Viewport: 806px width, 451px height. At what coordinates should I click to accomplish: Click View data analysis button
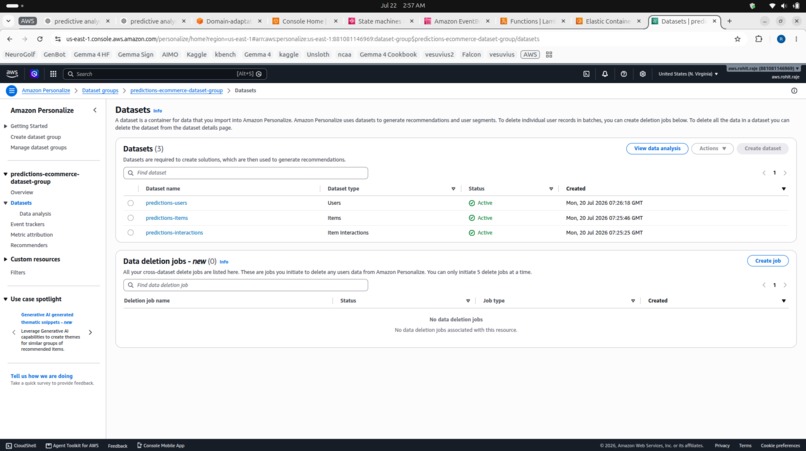point(657,149)
